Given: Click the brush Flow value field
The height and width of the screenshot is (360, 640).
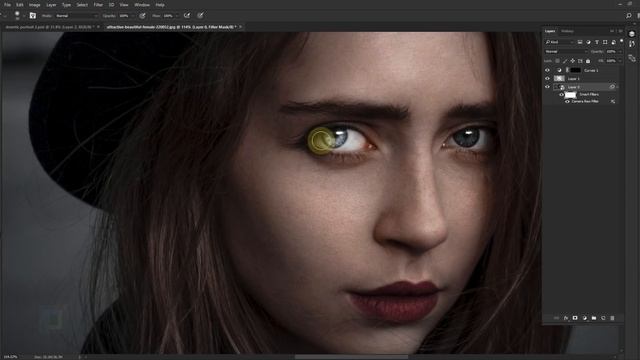Looking at the screenshot, I should (x=169, y=16).
